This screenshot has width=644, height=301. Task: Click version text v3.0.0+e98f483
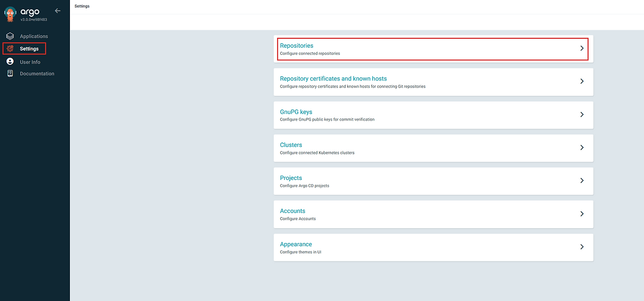(x=34, y=20)
